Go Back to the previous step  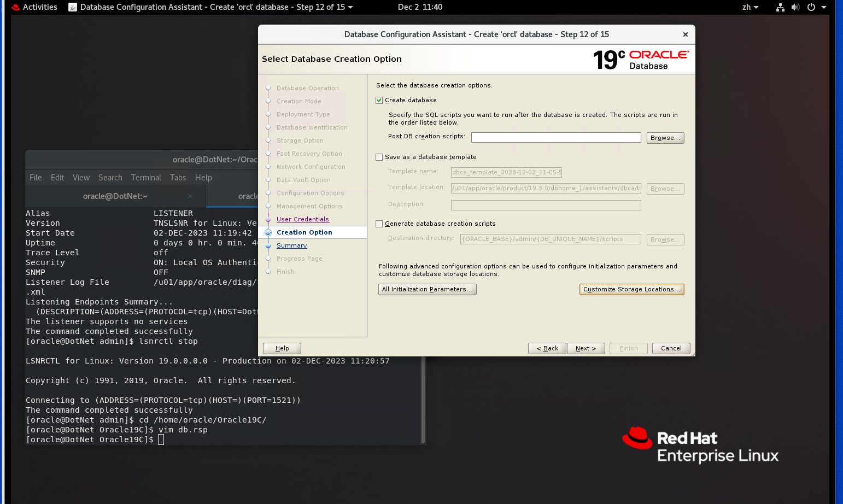point(547,349)
